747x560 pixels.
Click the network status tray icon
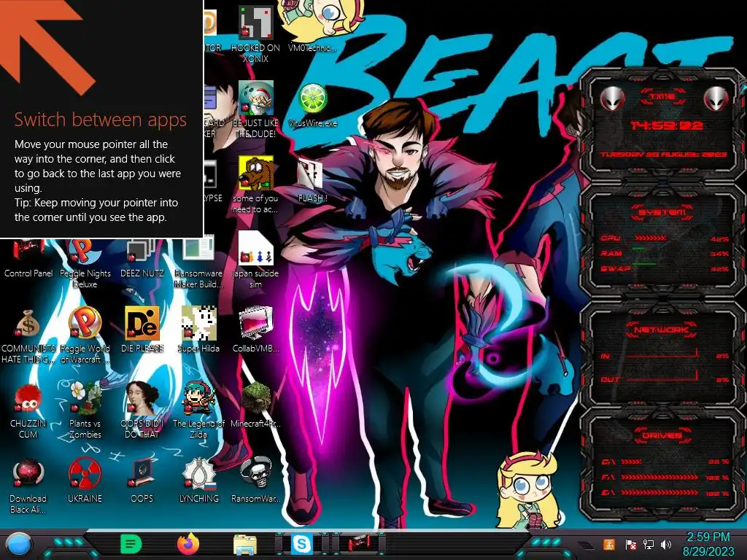(x=649, y=544)
